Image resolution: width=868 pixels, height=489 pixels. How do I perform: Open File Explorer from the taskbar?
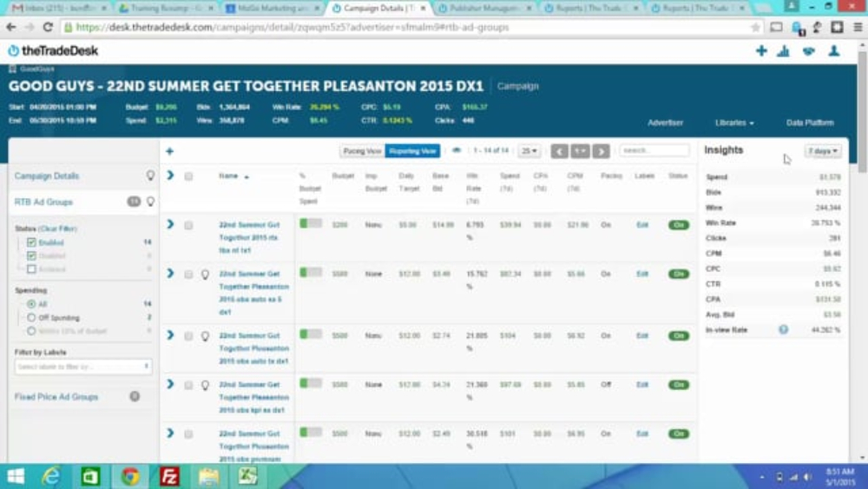tap(208, 476)
